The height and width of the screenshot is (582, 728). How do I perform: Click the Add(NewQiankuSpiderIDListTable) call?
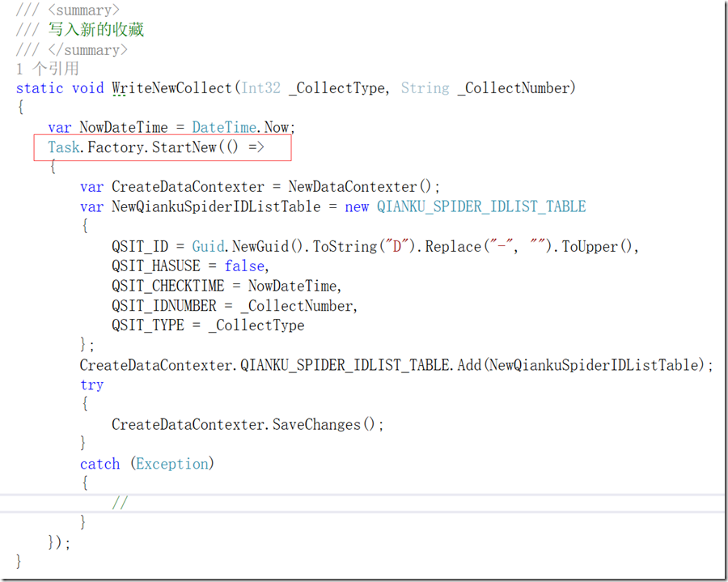[x=581, y=365]
